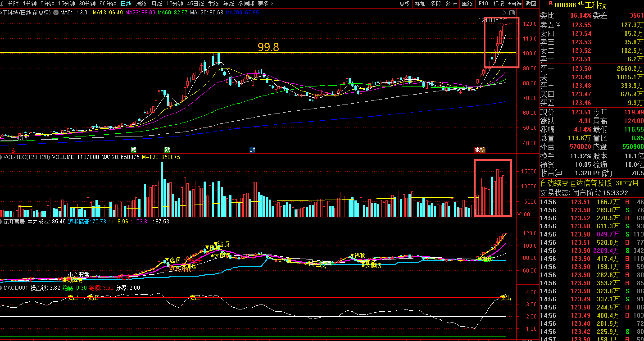The image size is (644, 341).
Task: Click the blue 财 financial report marker
Action: click(252, 150)
